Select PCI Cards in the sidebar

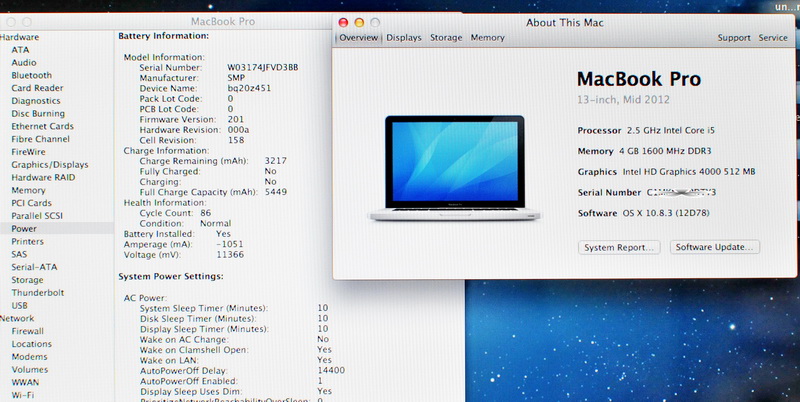32,203
